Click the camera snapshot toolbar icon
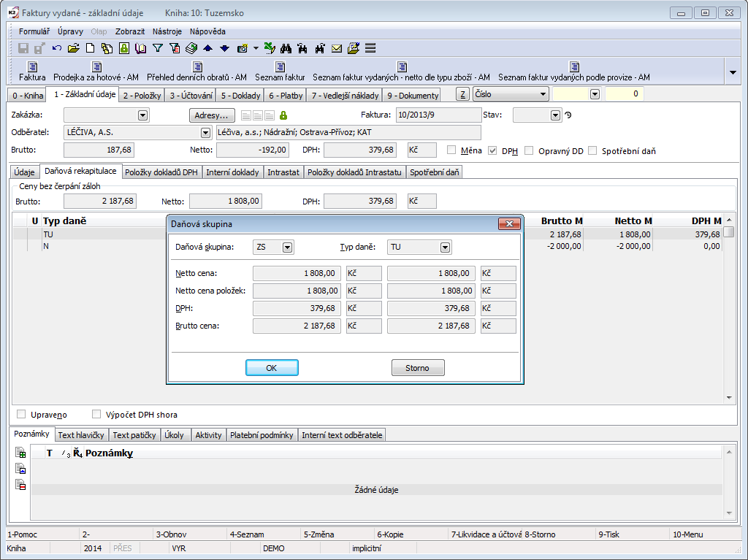This screenshot has width=748, height=560. point(242,48)
